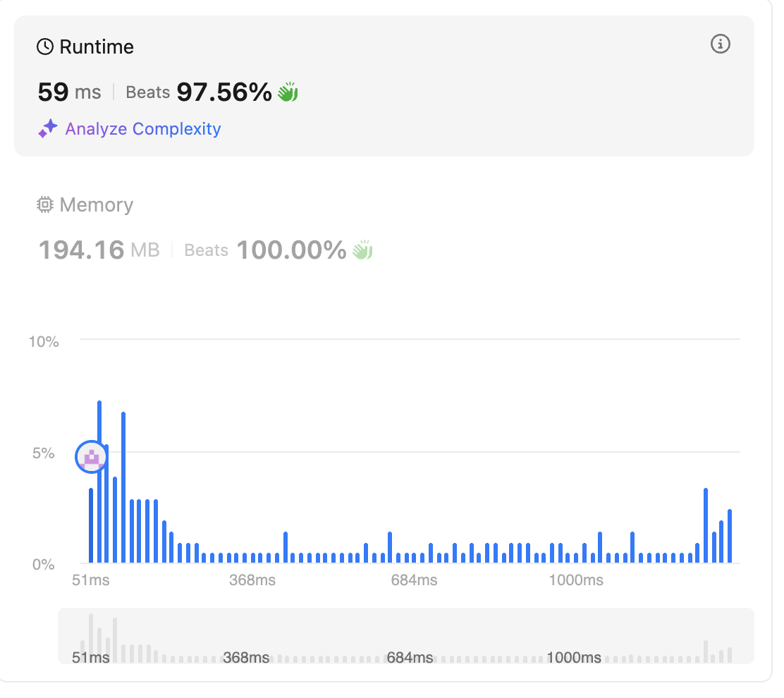Click the clock icon beside Runtime
Viewport: 784px width, 698px height.
(x=45, y=47)
